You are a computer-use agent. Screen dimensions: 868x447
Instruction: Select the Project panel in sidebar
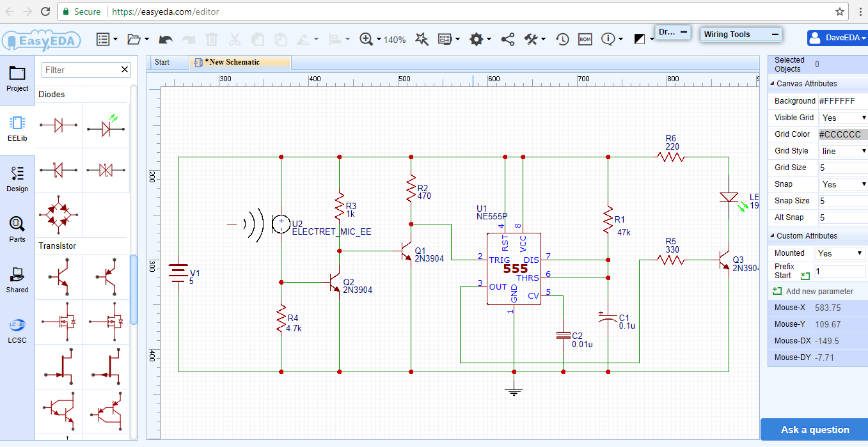(17, 78)
